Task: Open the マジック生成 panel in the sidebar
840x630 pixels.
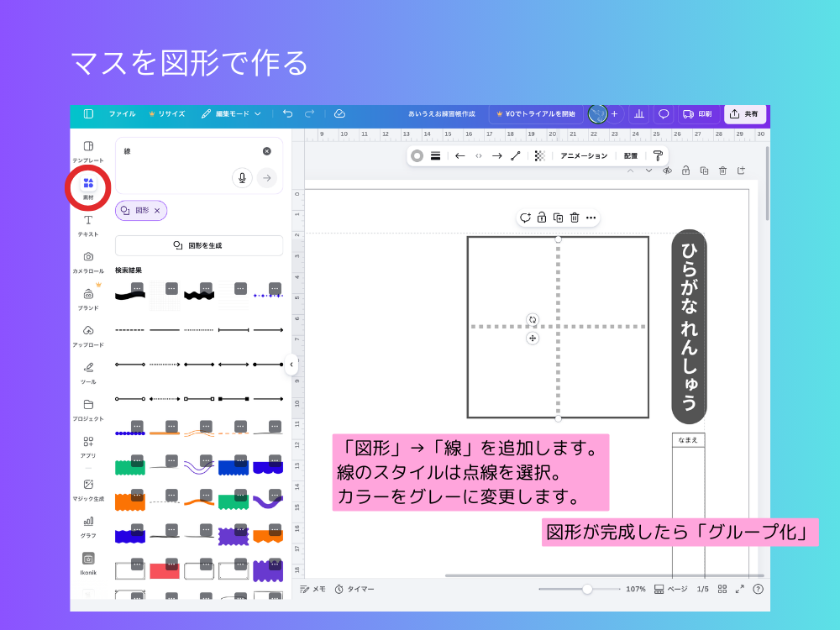Action: 87,487
